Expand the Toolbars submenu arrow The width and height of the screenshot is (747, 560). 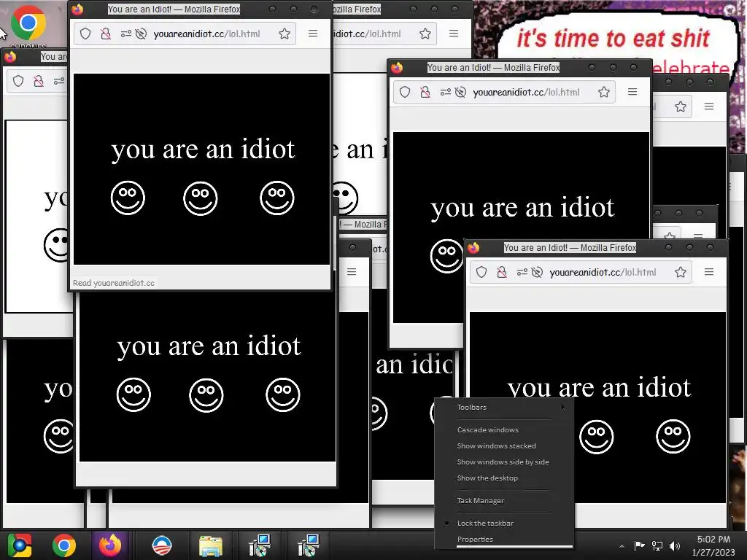(x=563, y=407)
